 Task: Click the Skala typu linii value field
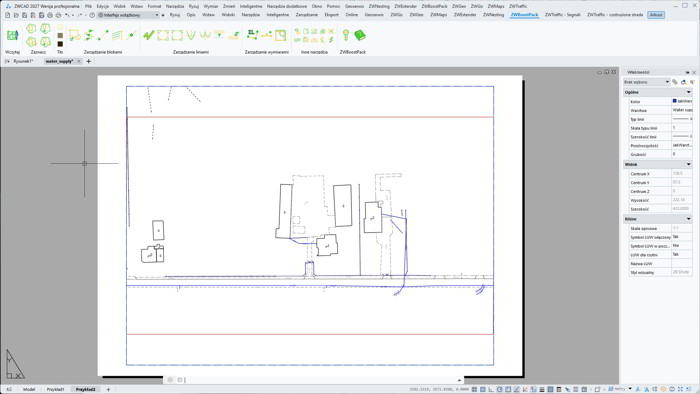[682, 128]
